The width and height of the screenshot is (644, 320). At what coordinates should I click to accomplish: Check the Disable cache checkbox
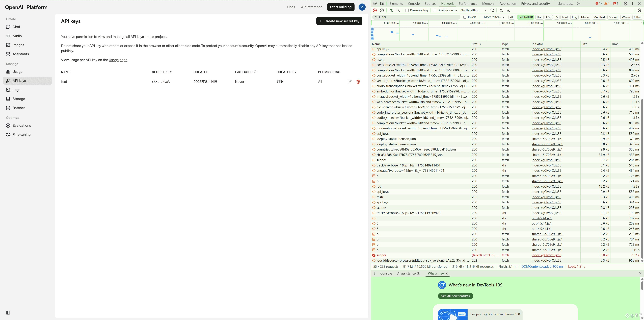[x=435, y=10]
